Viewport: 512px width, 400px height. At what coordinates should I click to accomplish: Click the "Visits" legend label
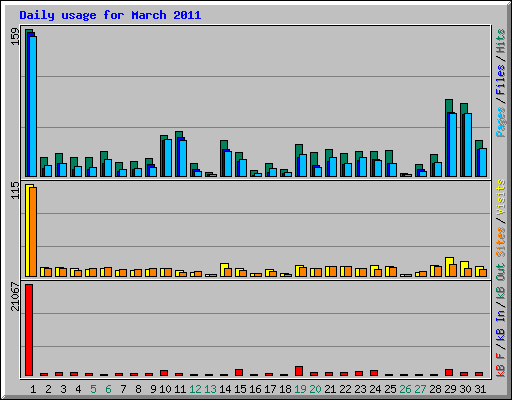pos(500,198)
